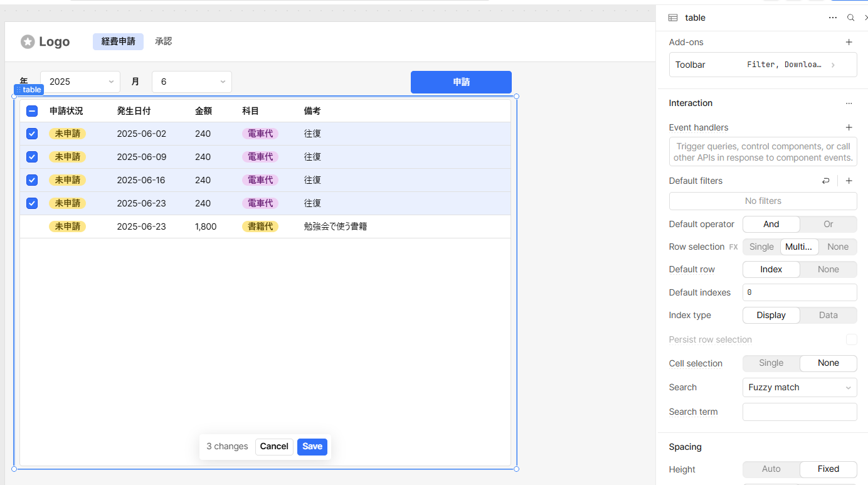The height and width of the screenshot is (485, 868).
Task: Save the 3 pending table changes
Action: pos(312,447)
